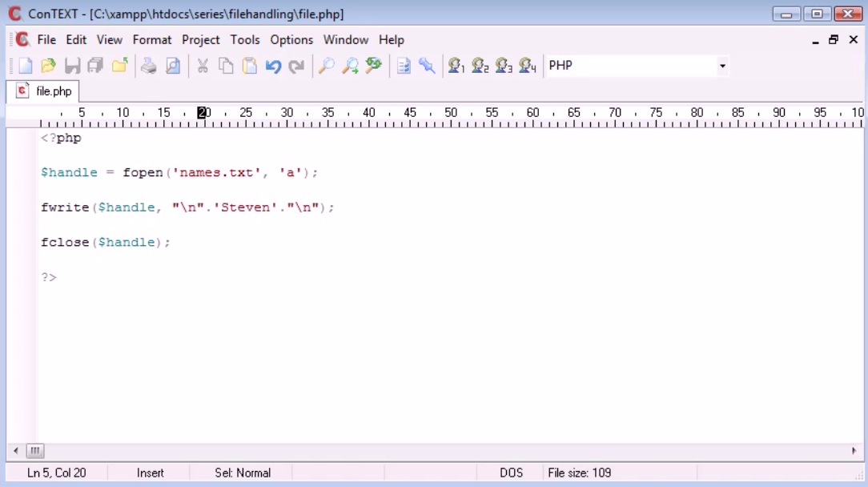Click the 'Insert' mode status entry
Viewport: 868px width, 487px height.
point(150,473)
